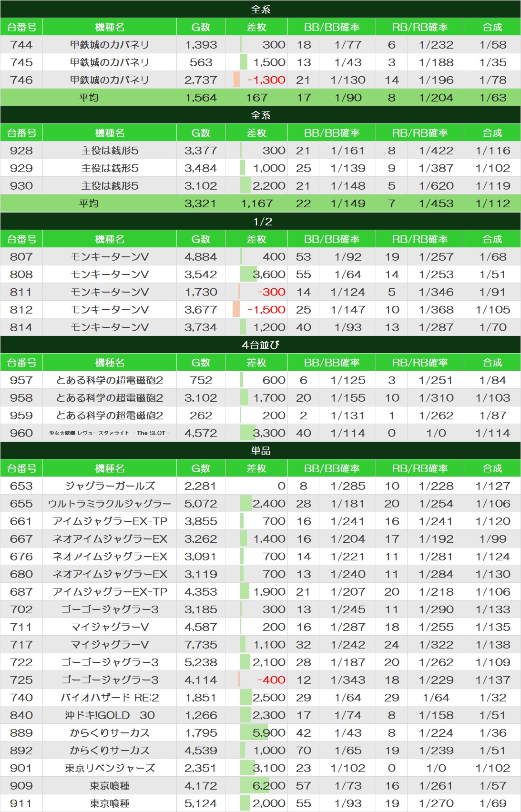Click ジャグラーガールズ machine name

tap(110, 486)
